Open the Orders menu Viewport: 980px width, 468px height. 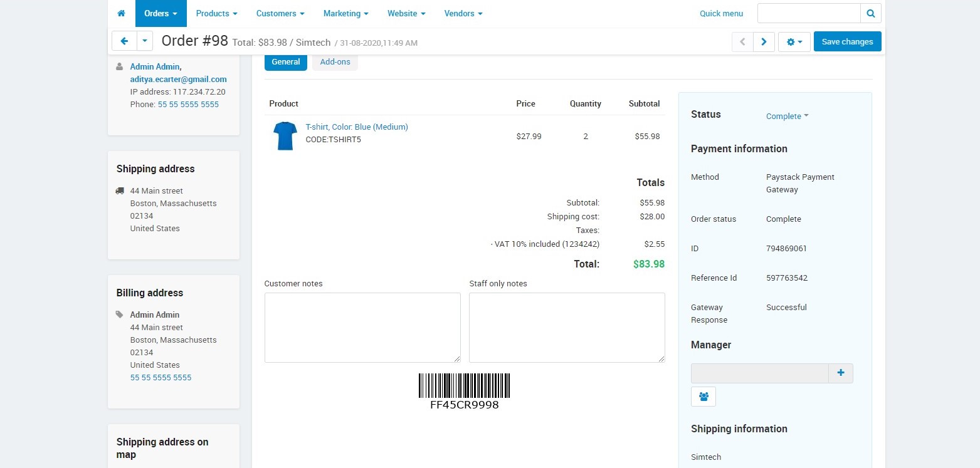161,13
